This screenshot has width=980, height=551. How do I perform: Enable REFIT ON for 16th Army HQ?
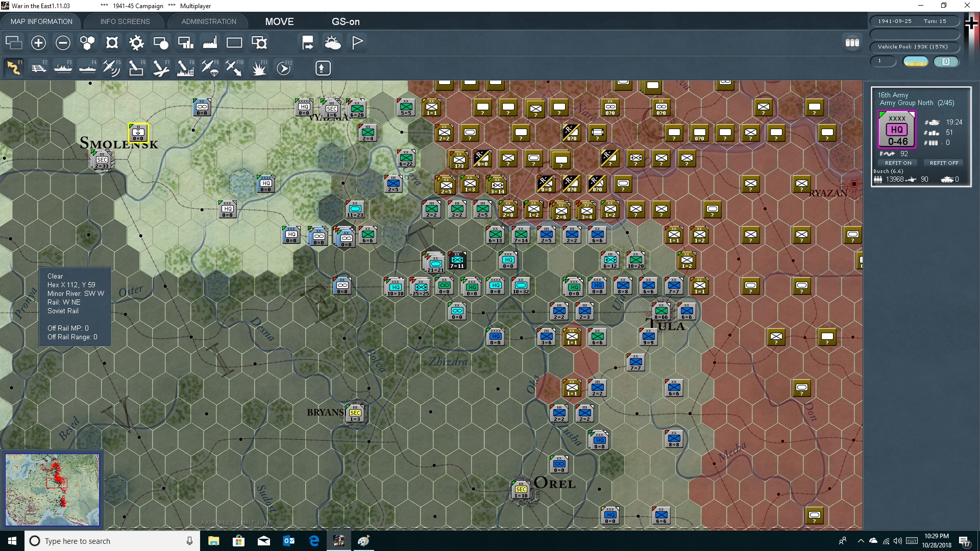pos(898,163)
